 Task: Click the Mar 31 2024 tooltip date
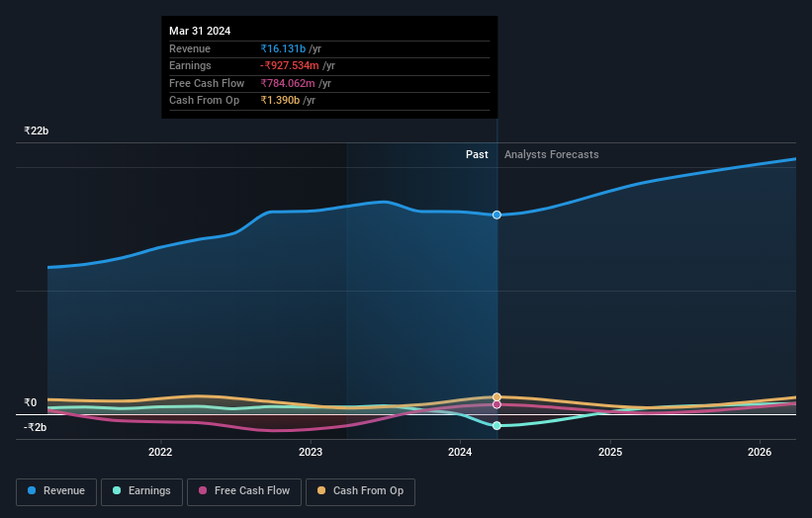pyautogui.click(x=200, y=31)
